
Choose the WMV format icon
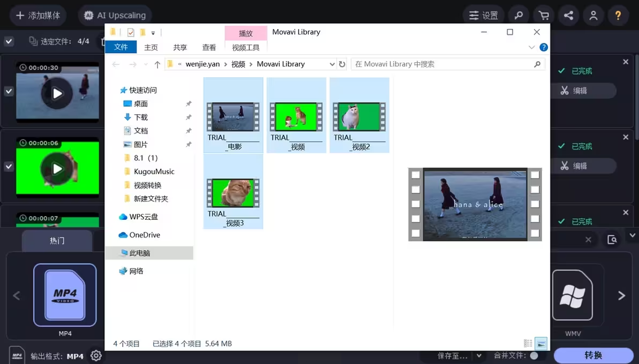coord(573,295)
